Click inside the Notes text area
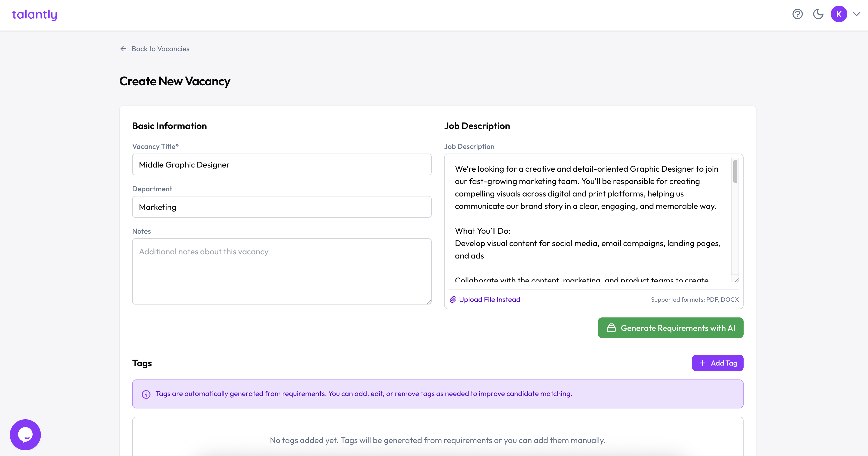 click(282, 271)
